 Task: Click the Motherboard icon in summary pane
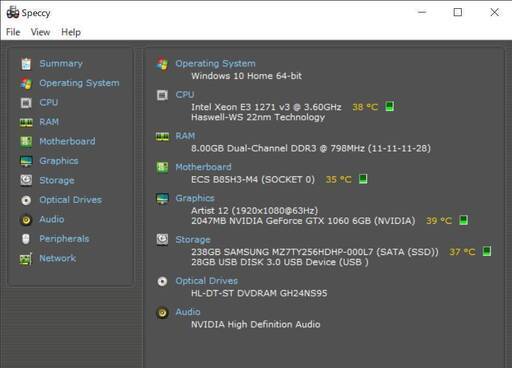pyautogui.click(x=162, y=167)
